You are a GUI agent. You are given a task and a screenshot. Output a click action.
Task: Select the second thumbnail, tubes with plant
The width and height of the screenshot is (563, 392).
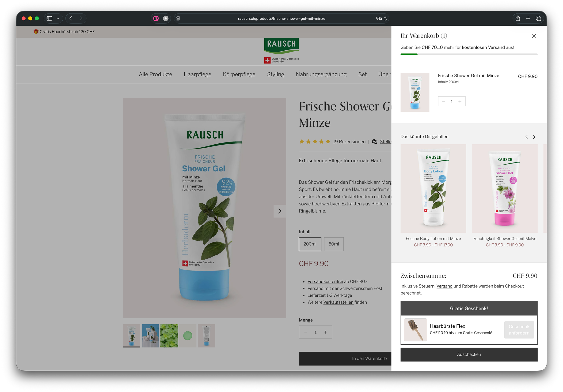(x=150, y=336)
